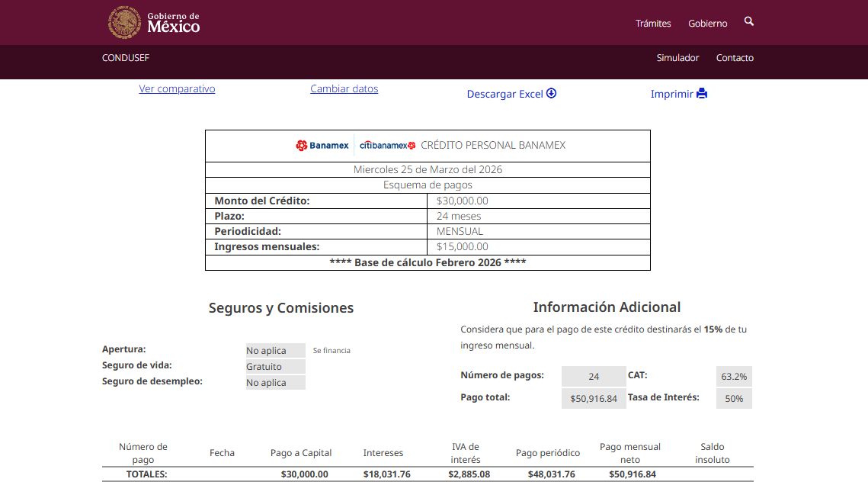This screenshot has width=868, height=482.
Task: Click the Seguros y Comisiones heading
Action: [281, 308]
